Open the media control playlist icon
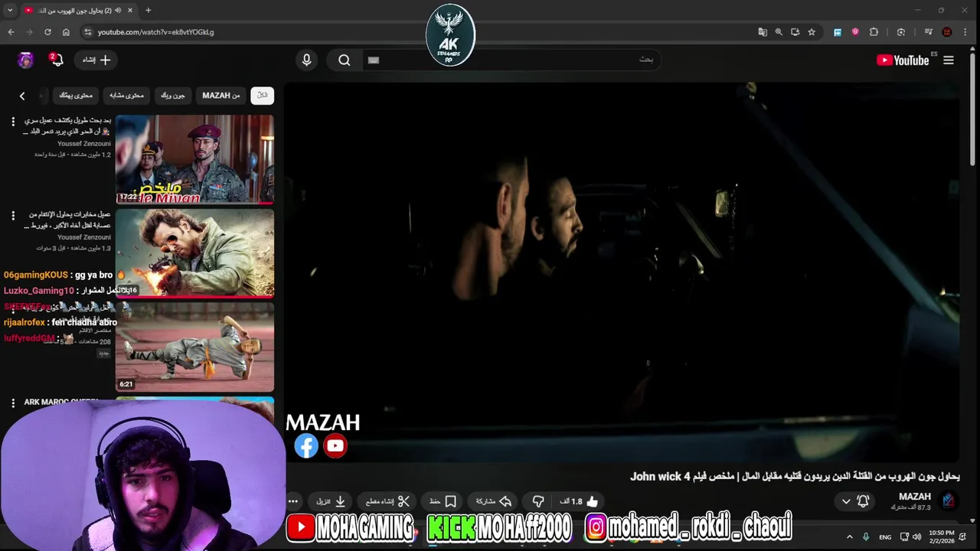Image resolution: width=980 pixels, height=551 pixels. pos(928,32)
